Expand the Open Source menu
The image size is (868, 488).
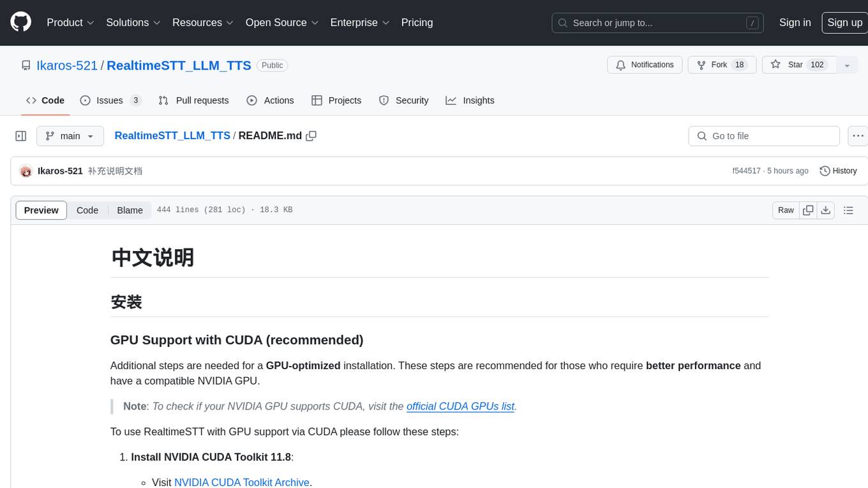282,22
